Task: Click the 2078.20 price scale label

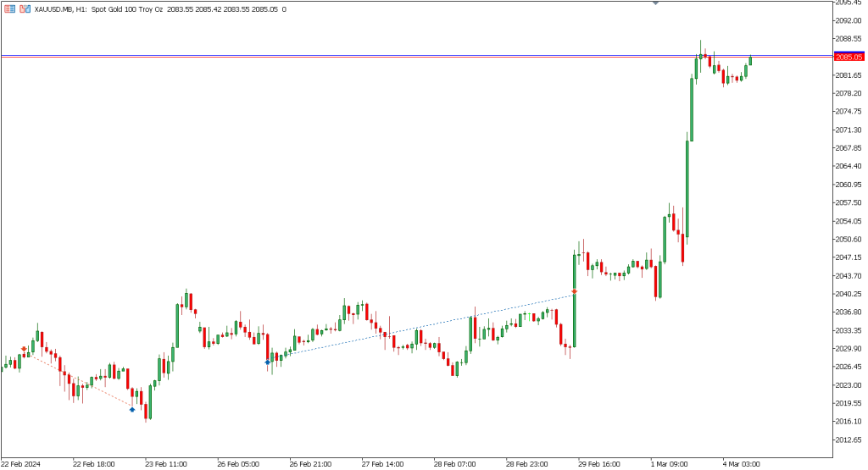Action: [849, 93]
